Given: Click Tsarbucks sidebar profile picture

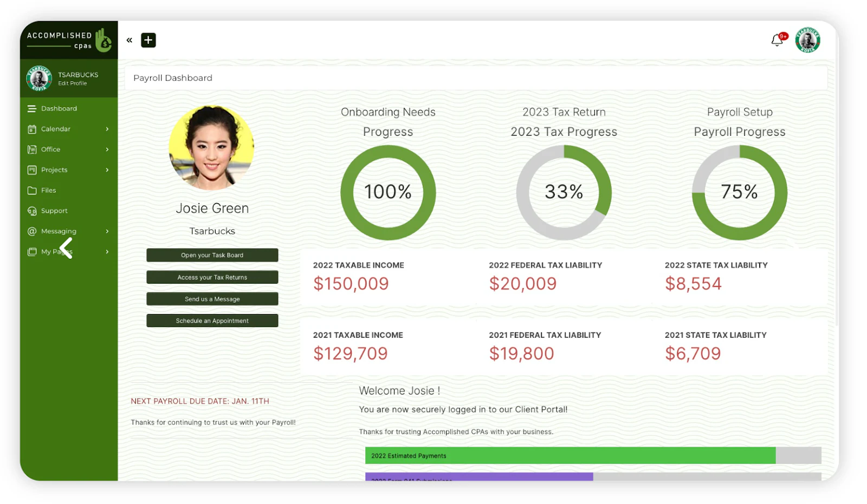Looking at the screenshot, I should (x=39, y=78).
